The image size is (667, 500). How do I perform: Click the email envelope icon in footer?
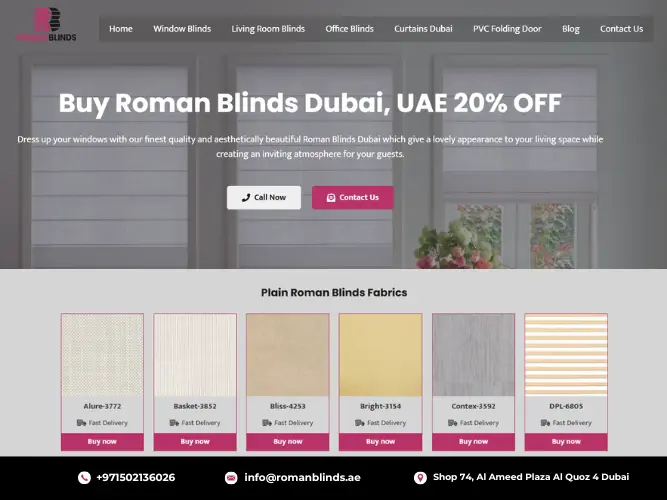pyautogui.click(x=231, y=477)
